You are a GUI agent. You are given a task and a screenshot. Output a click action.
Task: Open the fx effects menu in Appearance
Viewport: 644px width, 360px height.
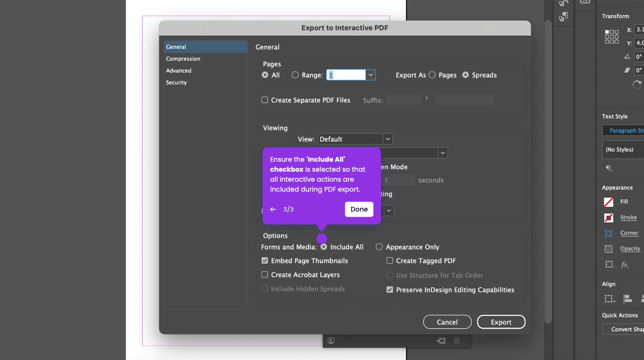626,265
